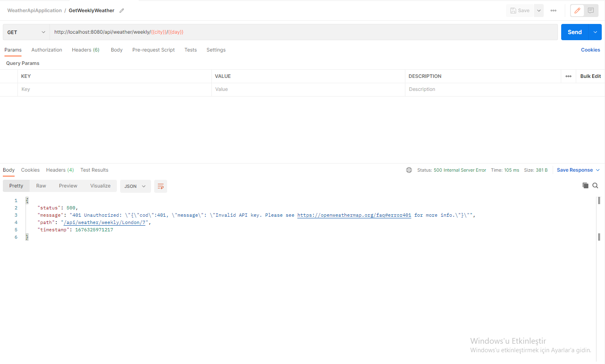Switch to the Headers (6) tab
Viewport: 605px width, 364px height.
(x=85, y=50)
